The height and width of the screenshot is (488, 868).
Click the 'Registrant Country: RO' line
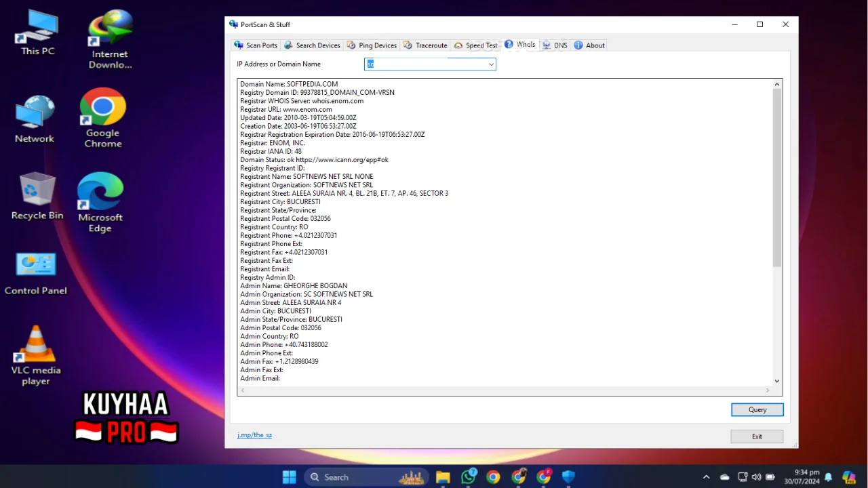coord(274,227)
